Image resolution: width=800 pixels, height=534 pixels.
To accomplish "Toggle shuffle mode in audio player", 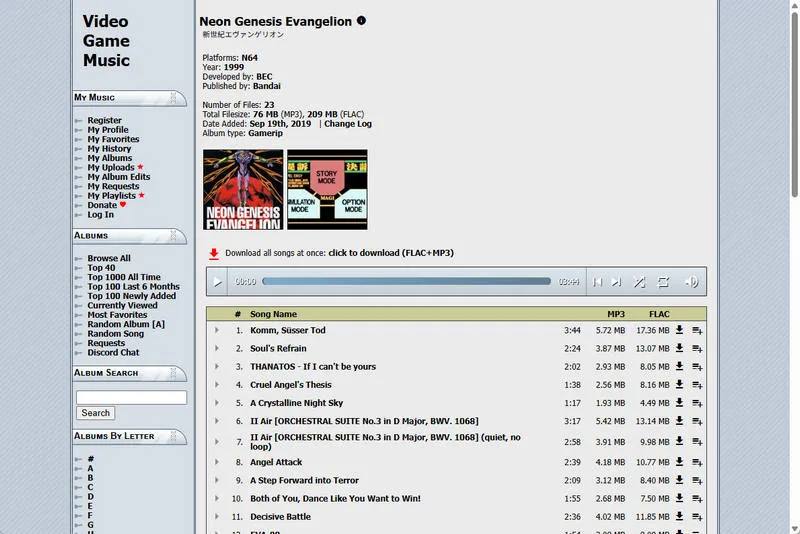I will click(x=639, y=282).
